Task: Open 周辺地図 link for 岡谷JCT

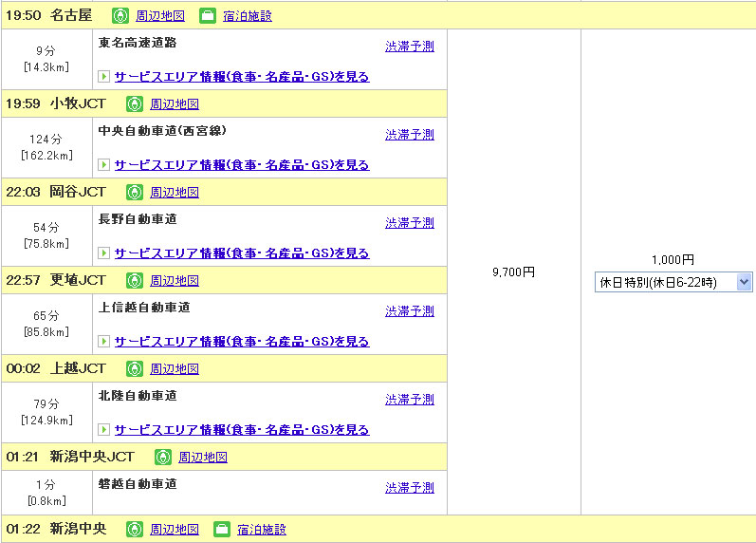Action: pos(175,193)
